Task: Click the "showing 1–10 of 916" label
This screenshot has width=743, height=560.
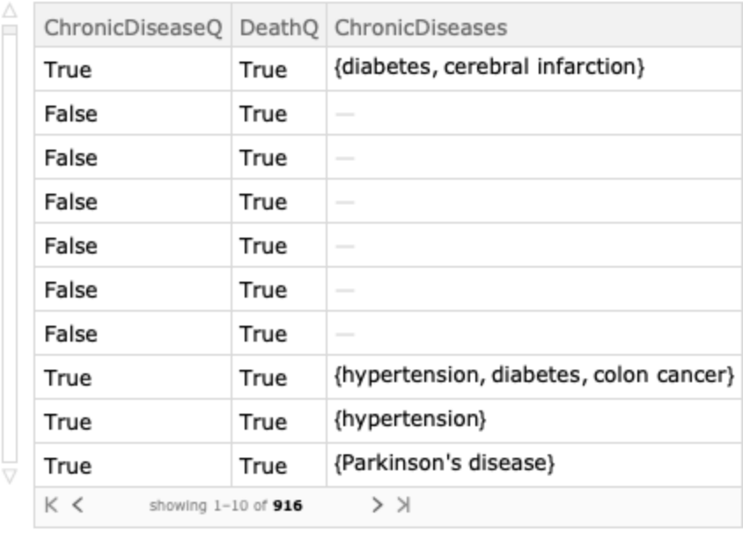Action: coord(225,506)
